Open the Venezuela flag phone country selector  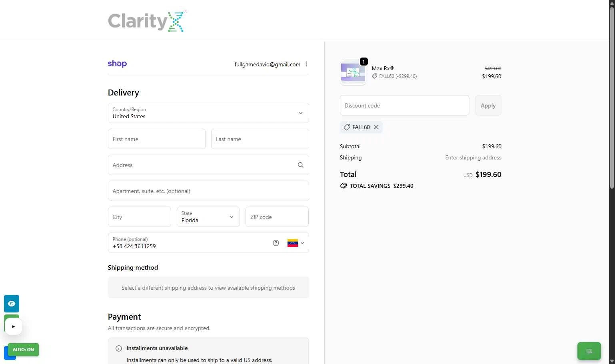[x=296, y=243]
